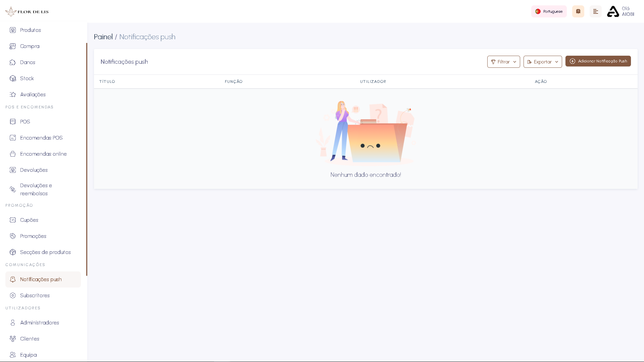Click the POS icon in sidebar
The width and height of the screenshot is (644, 362).
13,121
